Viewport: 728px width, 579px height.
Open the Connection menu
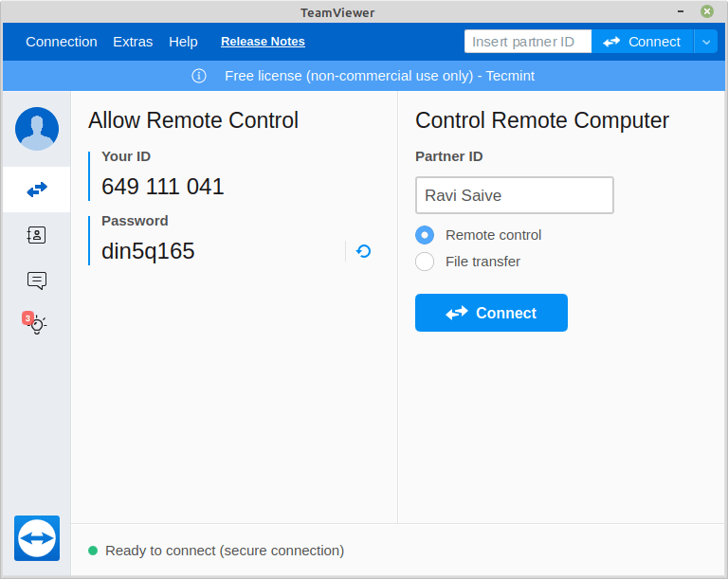pos(62,42)
